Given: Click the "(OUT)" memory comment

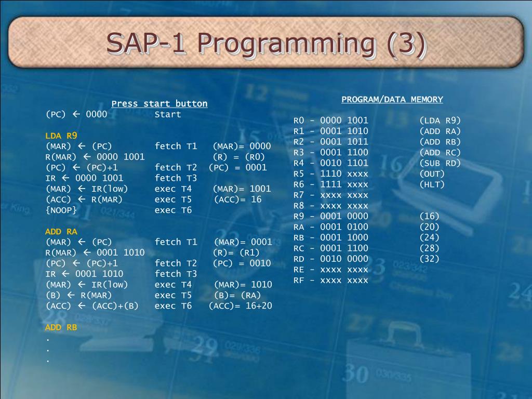Looking at the screenshot, I should [432, 174].
